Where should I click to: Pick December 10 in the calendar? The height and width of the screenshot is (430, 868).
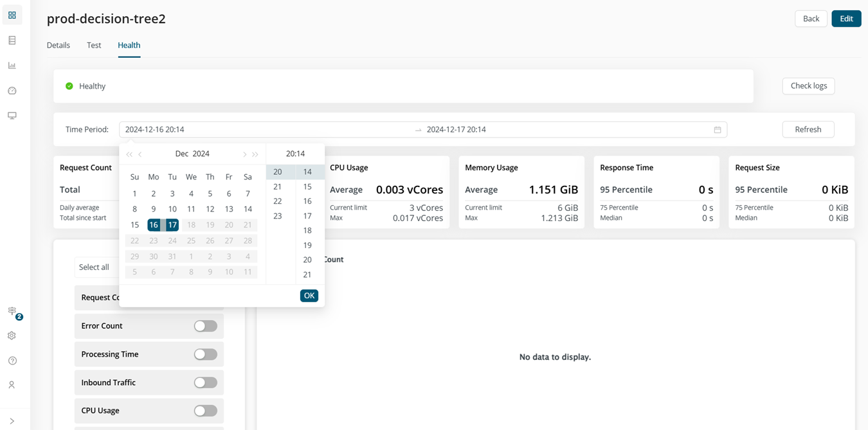[172, 209]
